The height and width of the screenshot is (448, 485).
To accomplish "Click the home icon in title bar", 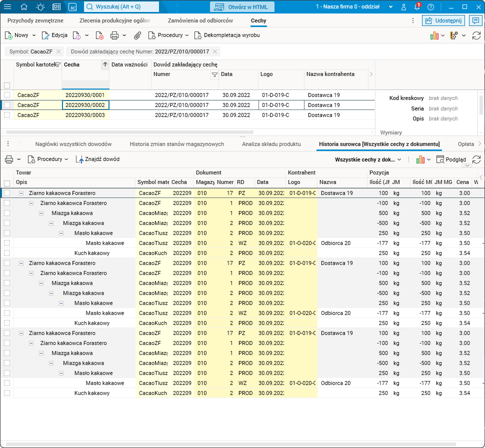I will (x=24, y=7).
